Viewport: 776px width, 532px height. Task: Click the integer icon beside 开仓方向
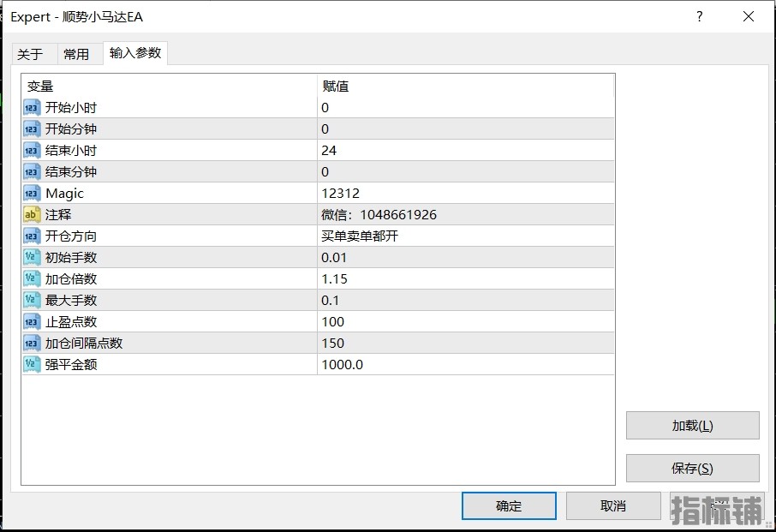(32, 236)
